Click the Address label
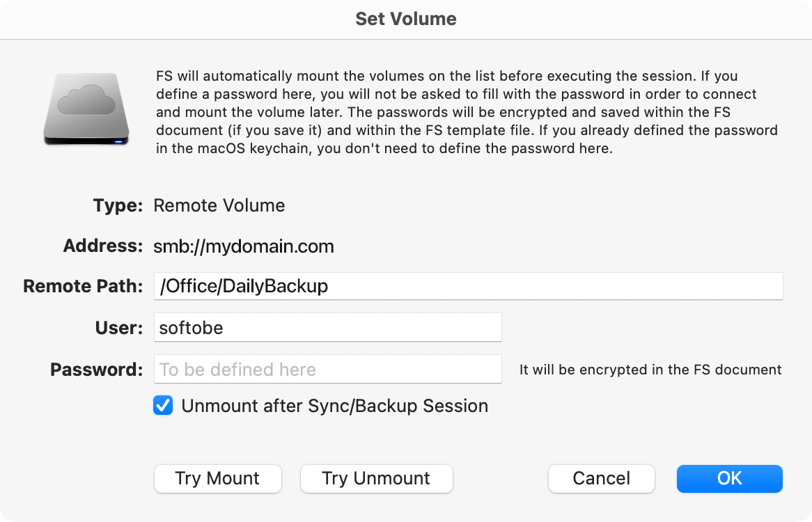 (x=102, y=246)
